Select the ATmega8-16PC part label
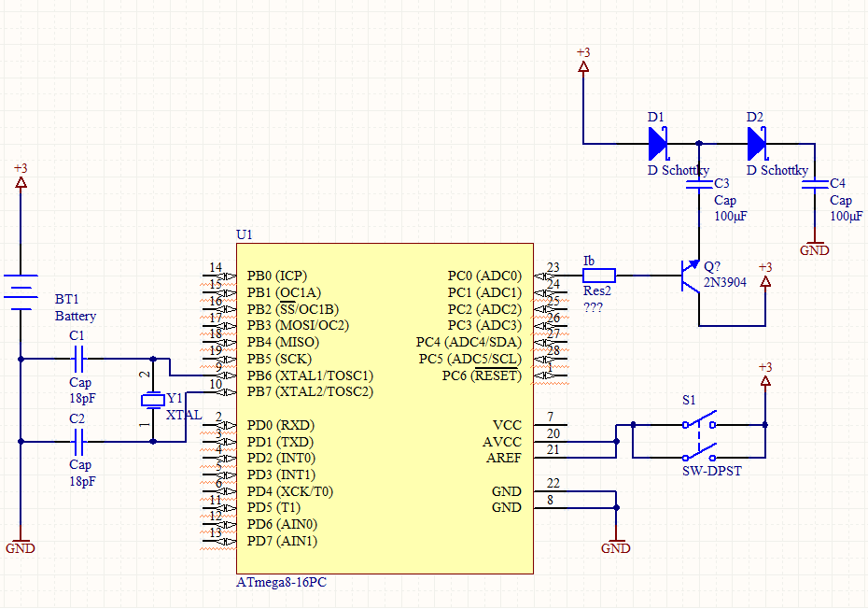 click(x=281, y=583)
